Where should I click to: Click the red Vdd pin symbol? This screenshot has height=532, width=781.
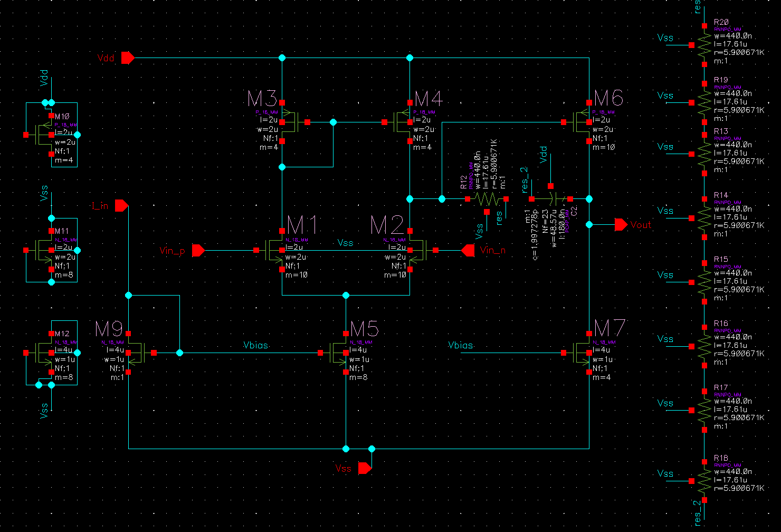128,58
